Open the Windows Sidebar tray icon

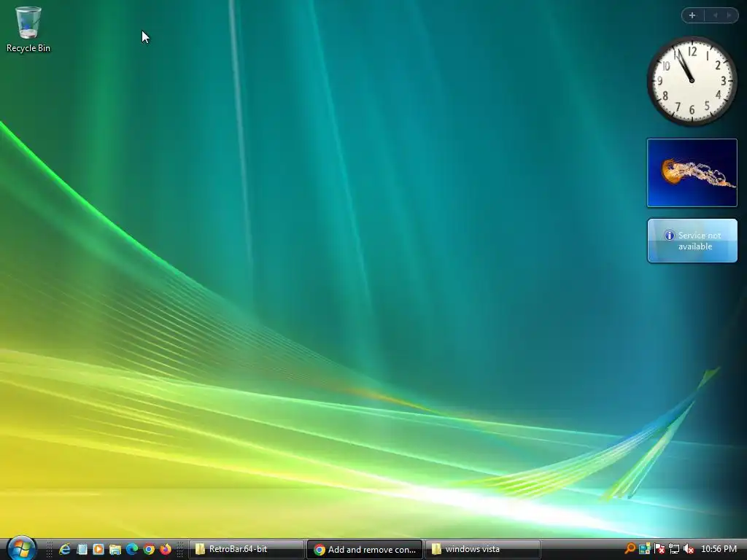pyautogui.click(x=645, y=549)
